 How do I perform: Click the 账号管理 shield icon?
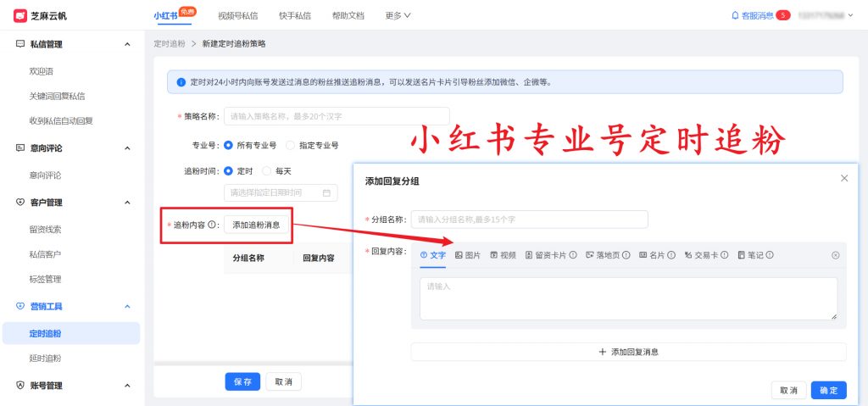(x=20, y=386)
